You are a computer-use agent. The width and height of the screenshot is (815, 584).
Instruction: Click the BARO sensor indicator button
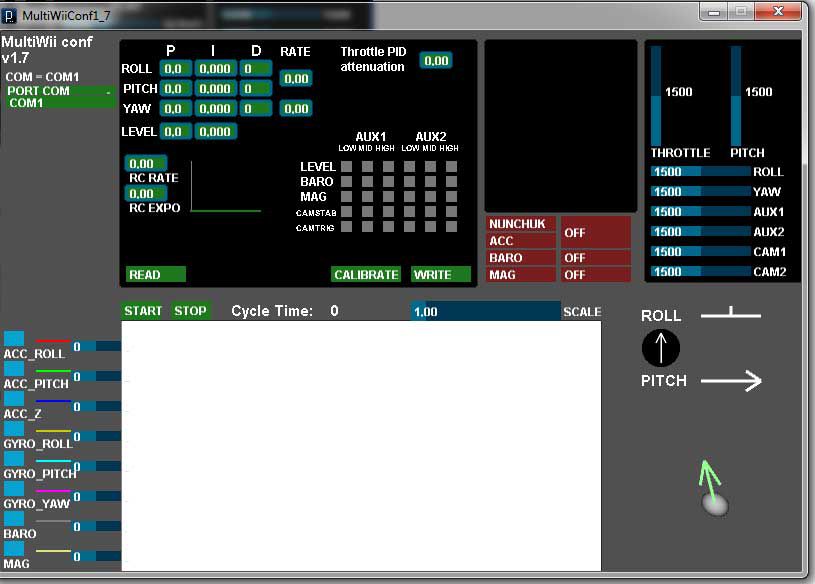[x=521, y=258]
